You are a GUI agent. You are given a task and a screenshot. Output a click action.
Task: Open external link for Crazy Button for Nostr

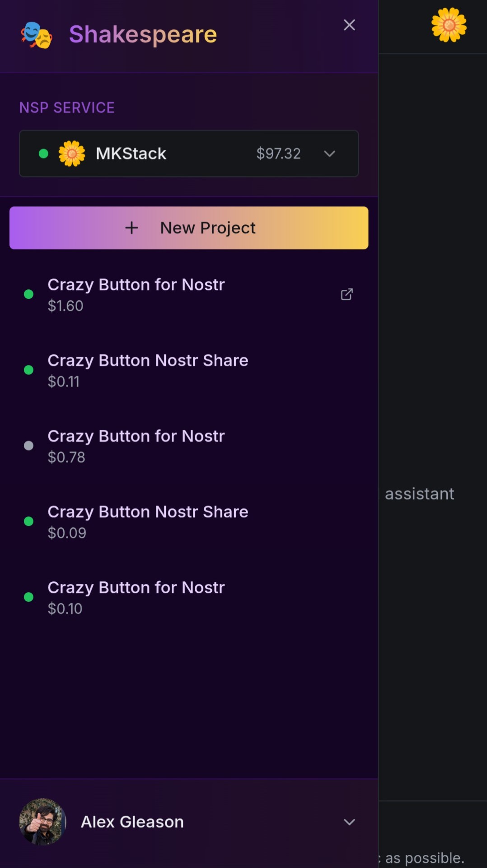pos(347,294)
